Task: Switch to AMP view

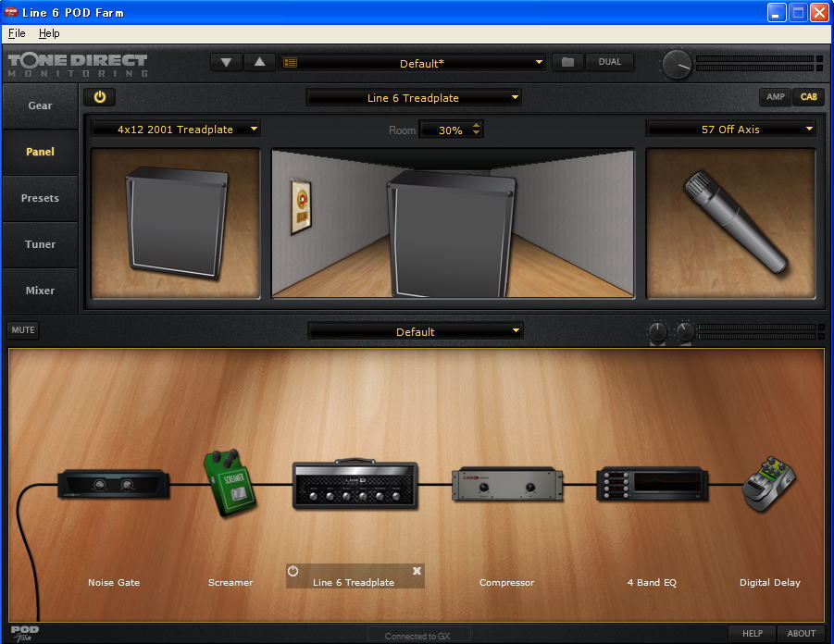Action: pos(776,97)
